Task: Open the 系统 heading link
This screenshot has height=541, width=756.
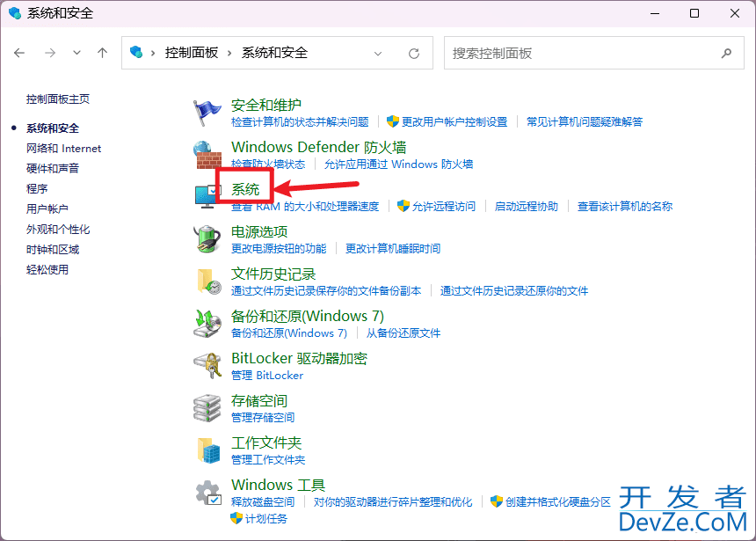Action: (x=245, y=189)
